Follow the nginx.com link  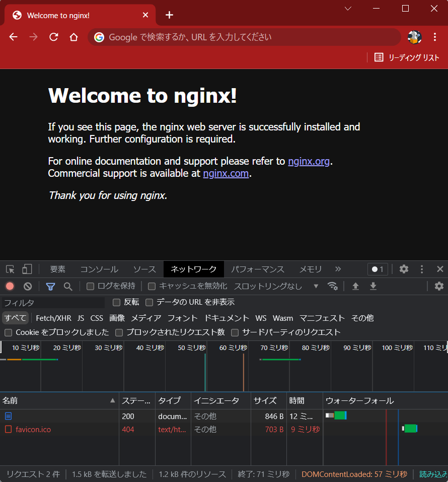coord(226,173)
